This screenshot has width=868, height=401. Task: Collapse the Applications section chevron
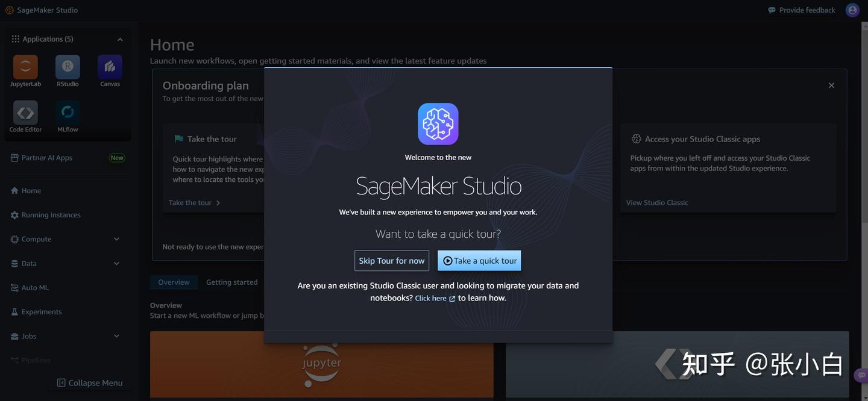pos(120,39)
